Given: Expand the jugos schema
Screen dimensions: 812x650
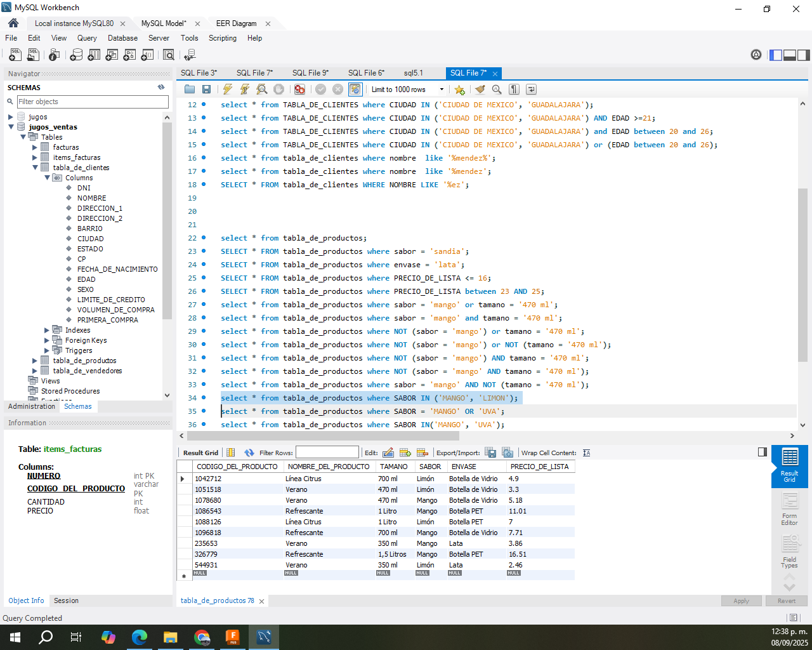Looking at the screenshot, I should pos(11,117).
